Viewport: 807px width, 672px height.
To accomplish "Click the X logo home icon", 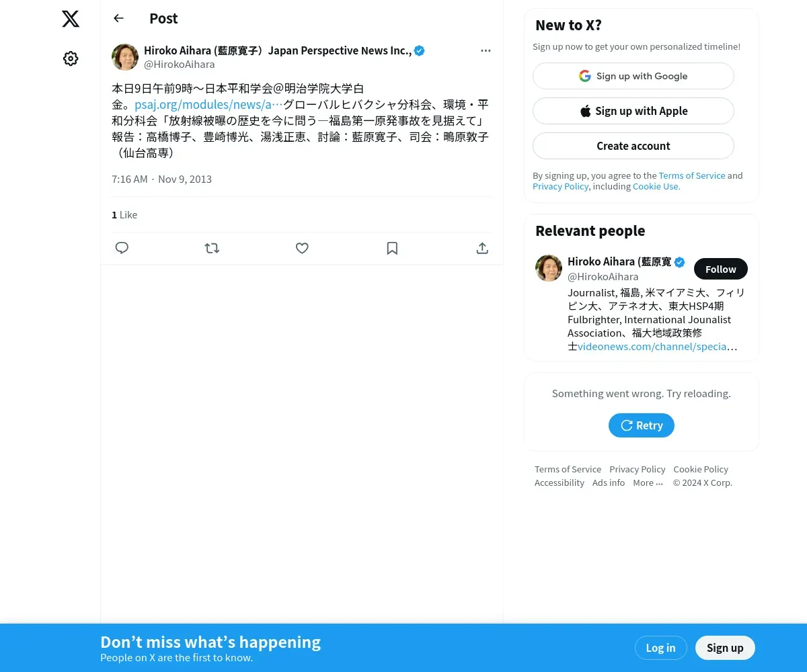I will point(71,19).
